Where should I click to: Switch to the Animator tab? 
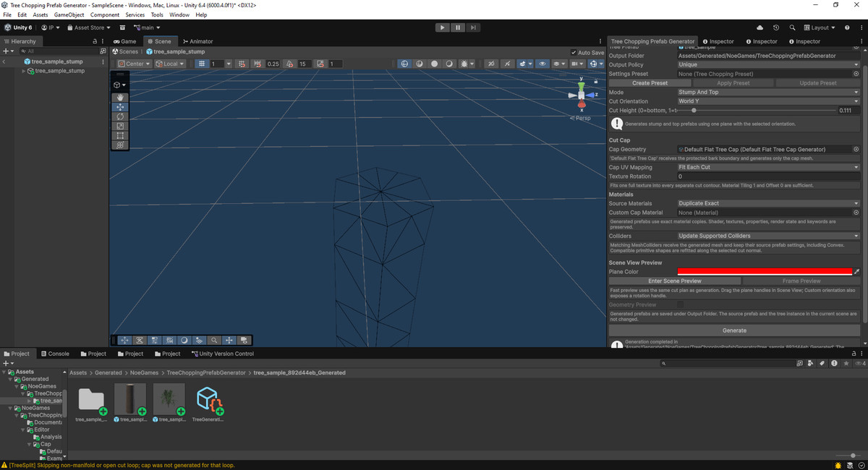click(x=198, y=41)
